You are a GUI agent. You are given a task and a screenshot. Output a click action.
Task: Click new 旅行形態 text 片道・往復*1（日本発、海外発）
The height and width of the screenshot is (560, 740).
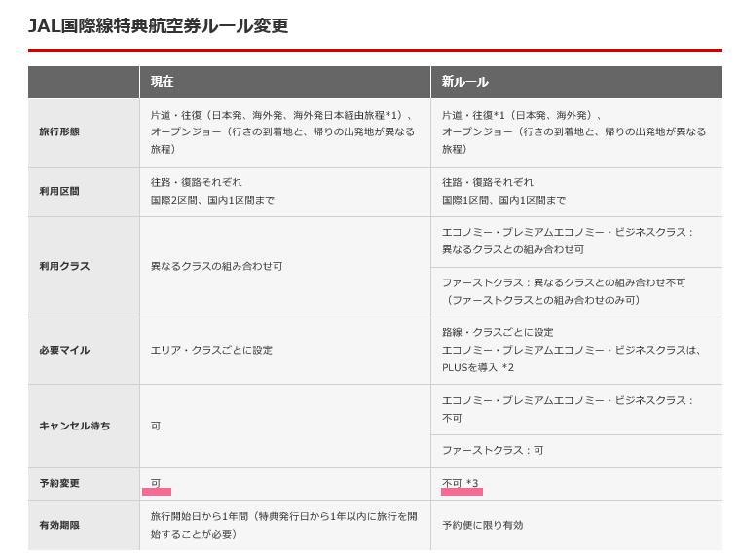pyautogui.click(x=521, y=115)
